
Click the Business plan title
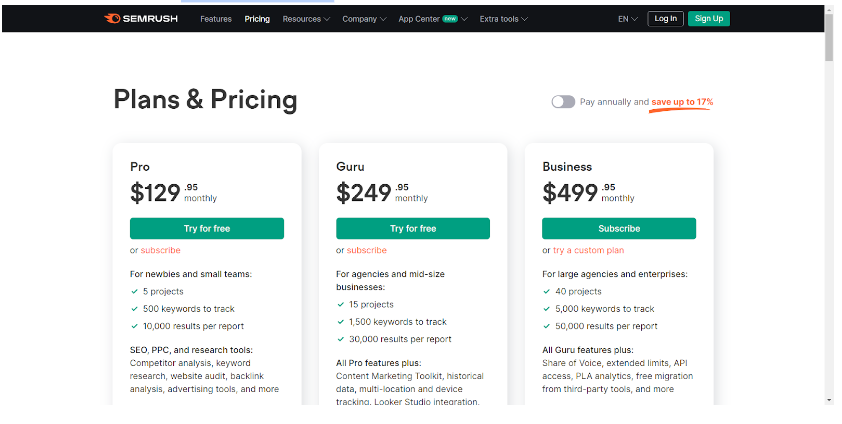coord(567,167)
